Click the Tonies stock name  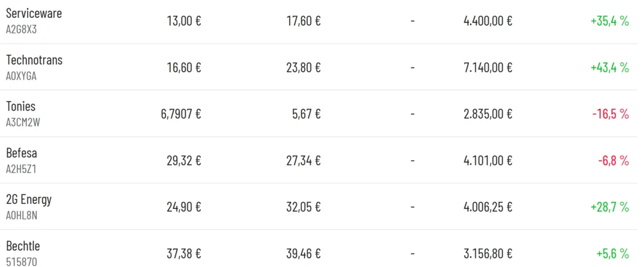coord(21,106)
